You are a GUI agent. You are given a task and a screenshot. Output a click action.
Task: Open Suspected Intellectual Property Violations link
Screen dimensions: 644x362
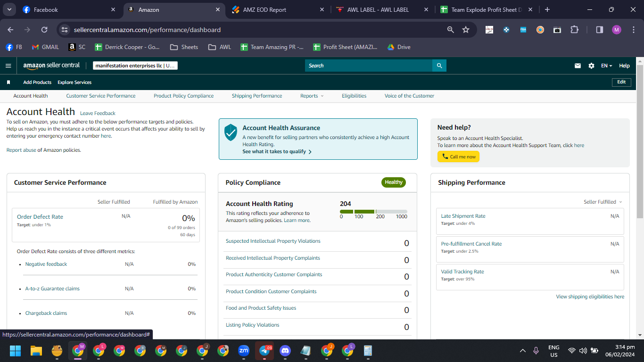coord(273,241)
